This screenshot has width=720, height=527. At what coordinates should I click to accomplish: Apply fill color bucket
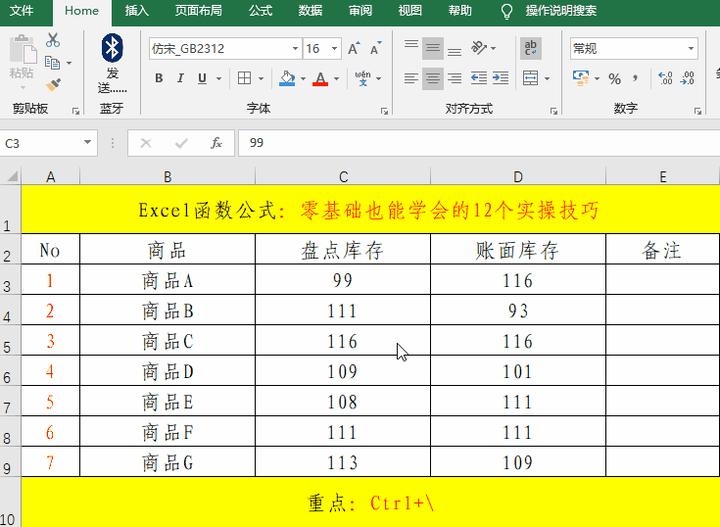(x=287, y=78)
